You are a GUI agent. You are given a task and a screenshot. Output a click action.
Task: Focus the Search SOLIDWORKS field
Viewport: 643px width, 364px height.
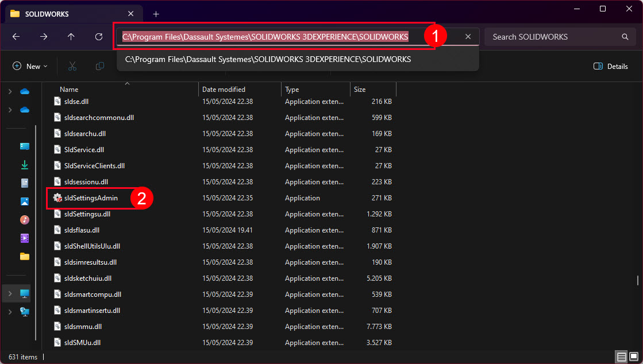561,37
